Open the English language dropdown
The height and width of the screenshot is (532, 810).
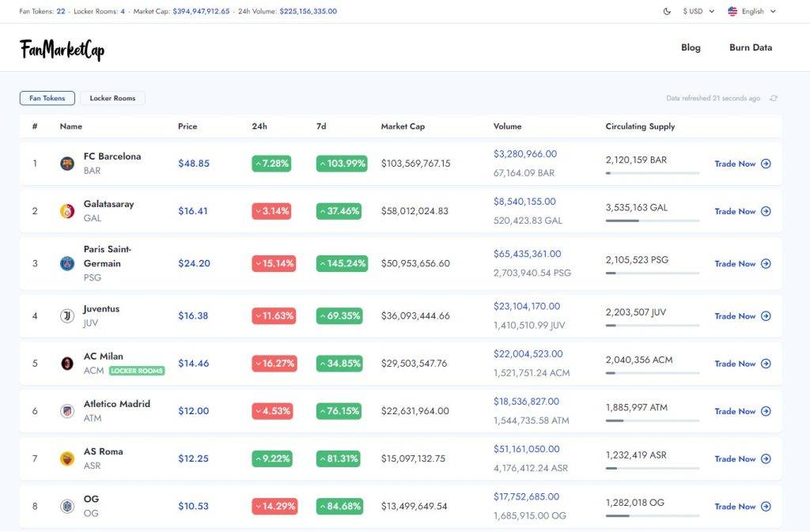click(751, 11)
